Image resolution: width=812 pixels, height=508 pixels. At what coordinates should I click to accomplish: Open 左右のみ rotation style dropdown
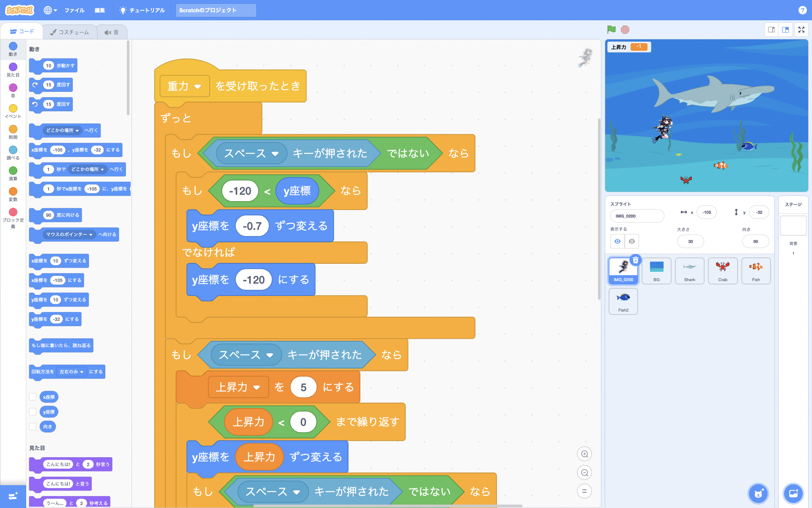[71, 372]
